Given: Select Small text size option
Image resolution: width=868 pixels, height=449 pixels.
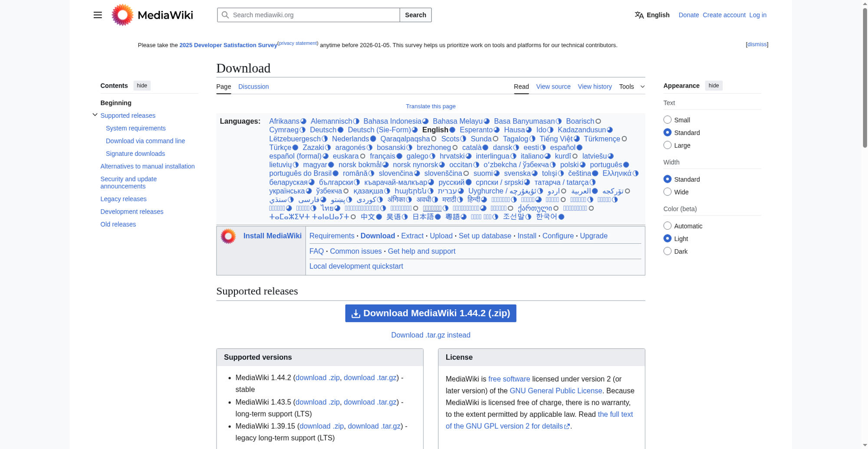Looking at the screenshot, I should (667, 120).
